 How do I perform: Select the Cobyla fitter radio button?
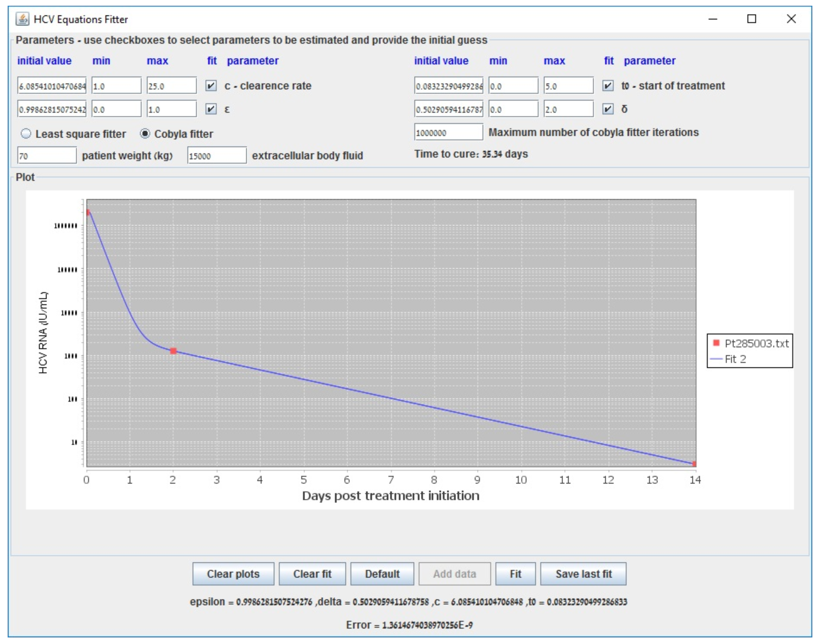(x=145, y=134)
